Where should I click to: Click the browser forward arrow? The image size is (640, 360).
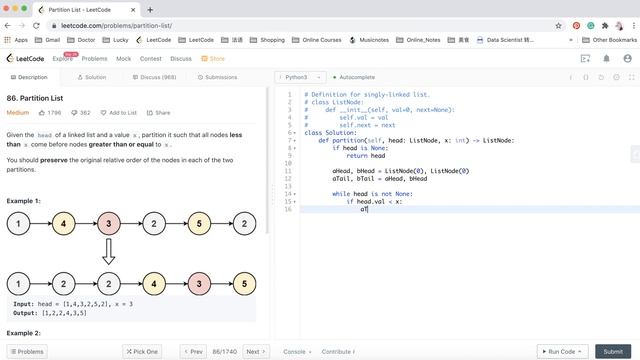pos(22,26)
